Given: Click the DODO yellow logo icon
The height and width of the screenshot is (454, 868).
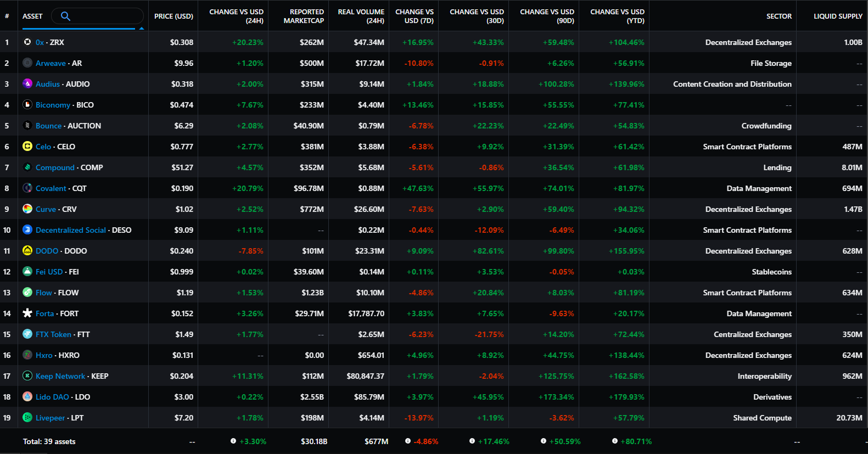Looking at the screenshot, I should (27, 250).
